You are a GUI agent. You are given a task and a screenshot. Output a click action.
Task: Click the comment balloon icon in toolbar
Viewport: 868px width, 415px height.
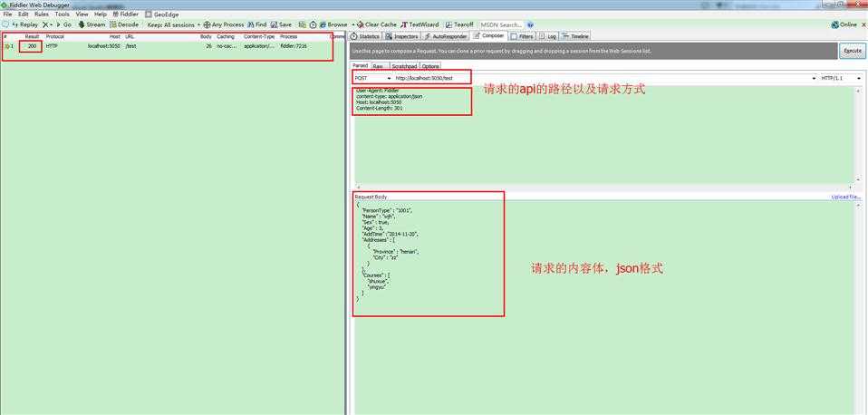(x=5, y=24)
